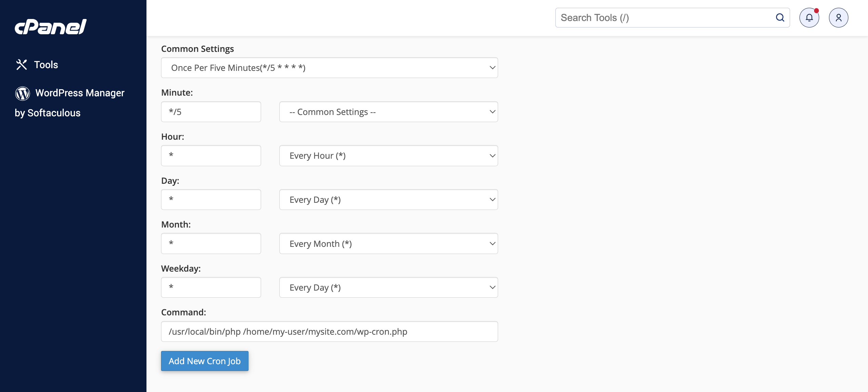Viewport: 868px width, 392px height.
Task: Open the Weekday Every Day dropdown
Action: pyautogui.click(x=388, y=287)
